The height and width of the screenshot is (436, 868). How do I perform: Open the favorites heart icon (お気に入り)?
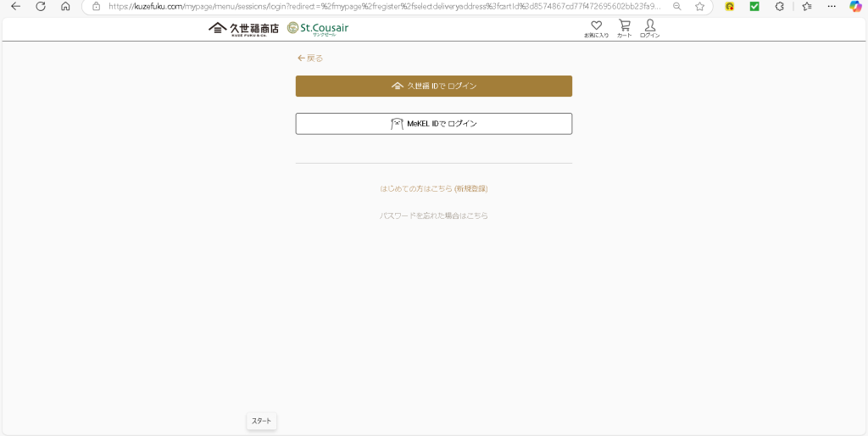[x=596, y=29]
